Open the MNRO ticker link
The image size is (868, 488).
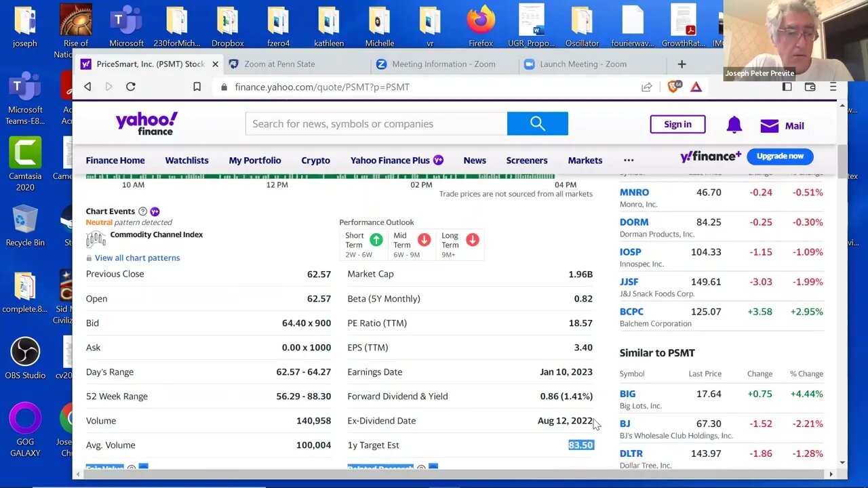(x=634, y=192)
